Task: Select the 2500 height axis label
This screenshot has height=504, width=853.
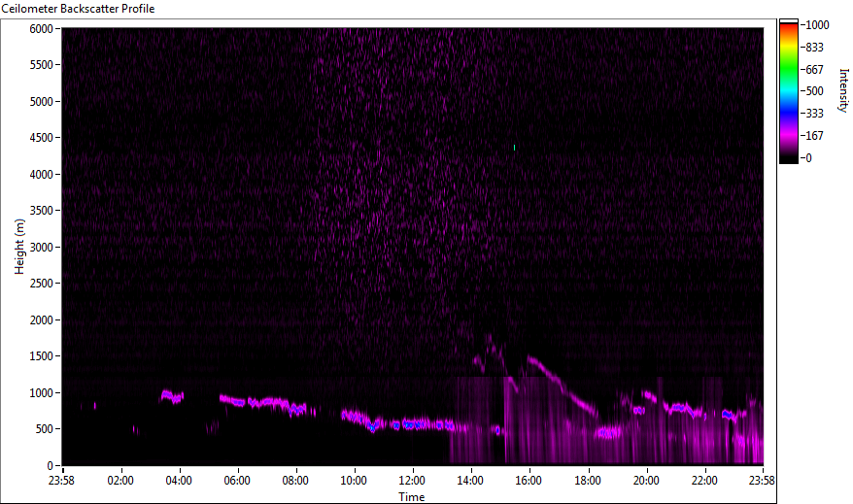Action: [x=42, y=284]
